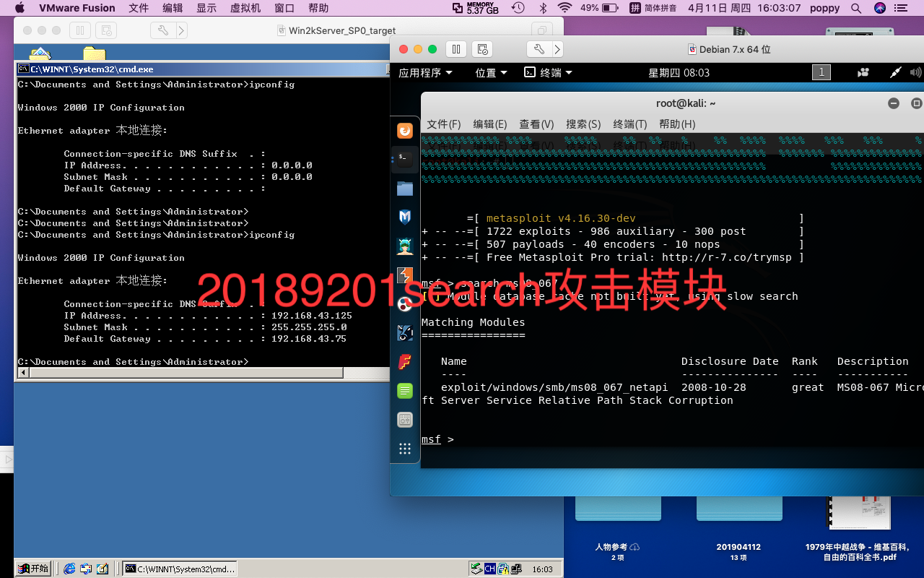Screen dimensions: 924x578
Task: Launch Internet Explorer from Windows quick launch
Action: point(70,569)
